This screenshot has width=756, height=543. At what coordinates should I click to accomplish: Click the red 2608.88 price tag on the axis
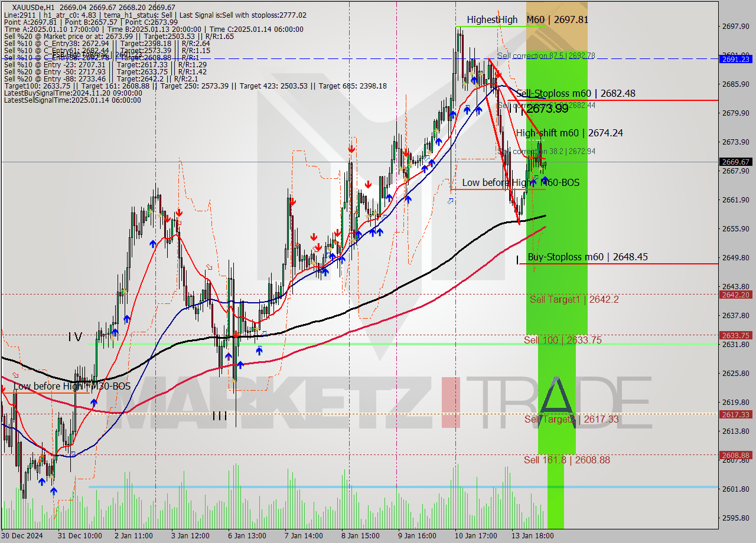click(x=735, y=455)
